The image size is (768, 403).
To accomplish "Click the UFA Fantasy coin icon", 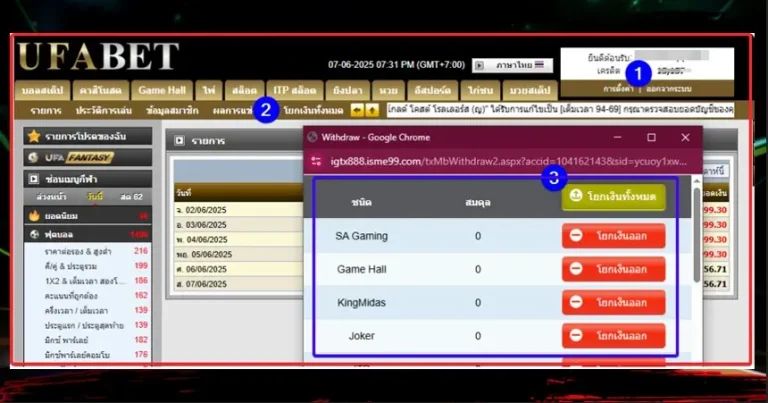I will pos(34,158).
